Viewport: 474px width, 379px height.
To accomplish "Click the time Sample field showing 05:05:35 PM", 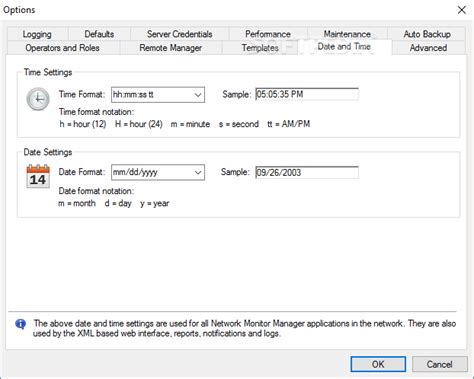I will 307,94.
